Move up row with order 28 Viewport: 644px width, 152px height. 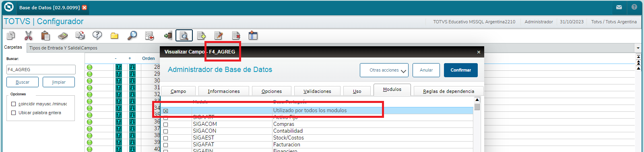[119, 67]
